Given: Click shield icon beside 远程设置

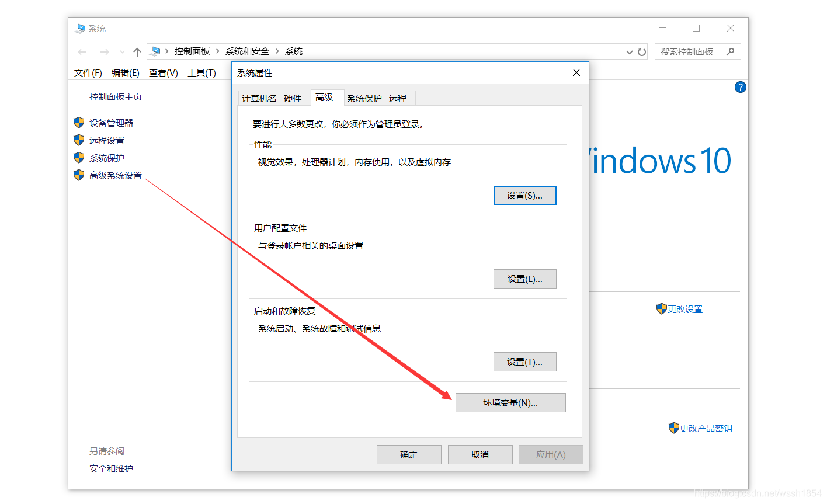Looking at the screenshot, I should pos(79,140).
